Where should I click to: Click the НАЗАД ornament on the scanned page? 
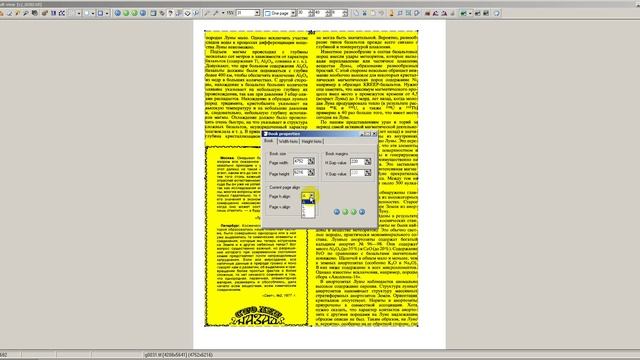257,317
